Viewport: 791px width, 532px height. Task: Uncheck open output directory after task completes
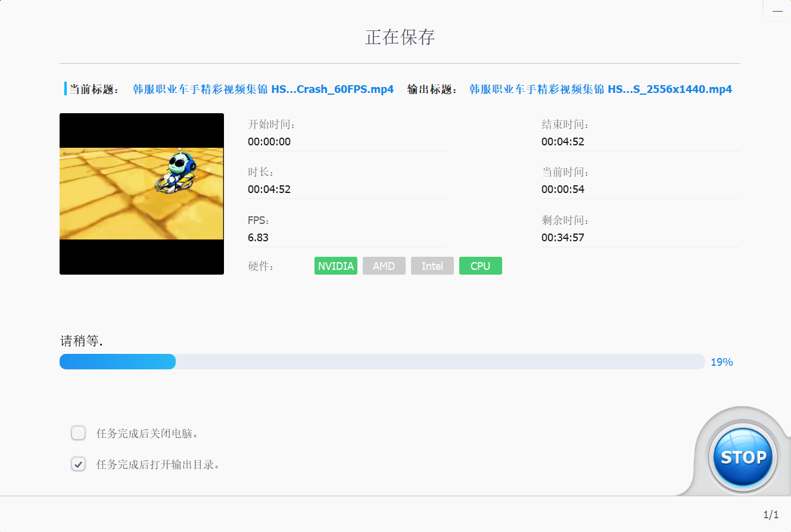pos(79,464)
